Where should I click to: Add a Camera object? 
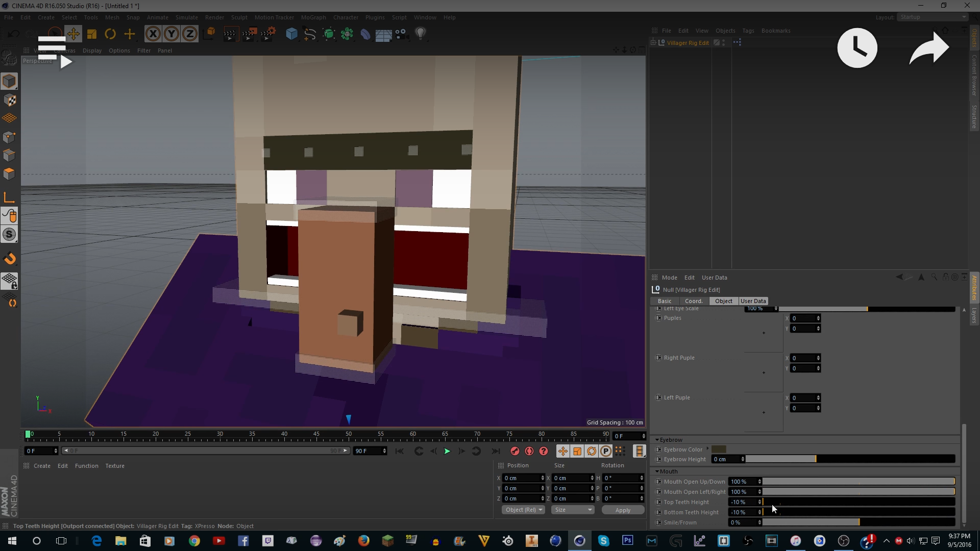point(402,34)
